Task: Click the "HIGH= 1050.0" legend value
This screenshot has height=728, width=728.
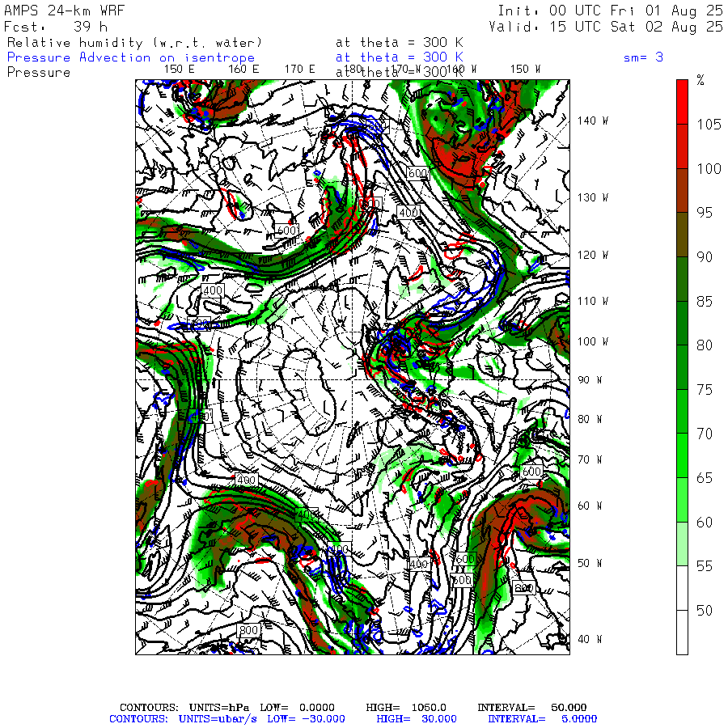Action: tap(406, 708)
